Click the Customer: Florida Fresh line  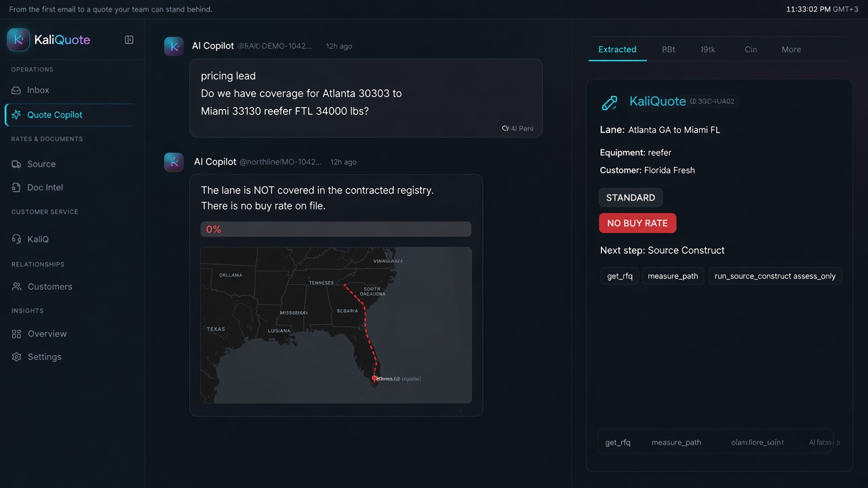pyautogui.click(x=648, y=170)
